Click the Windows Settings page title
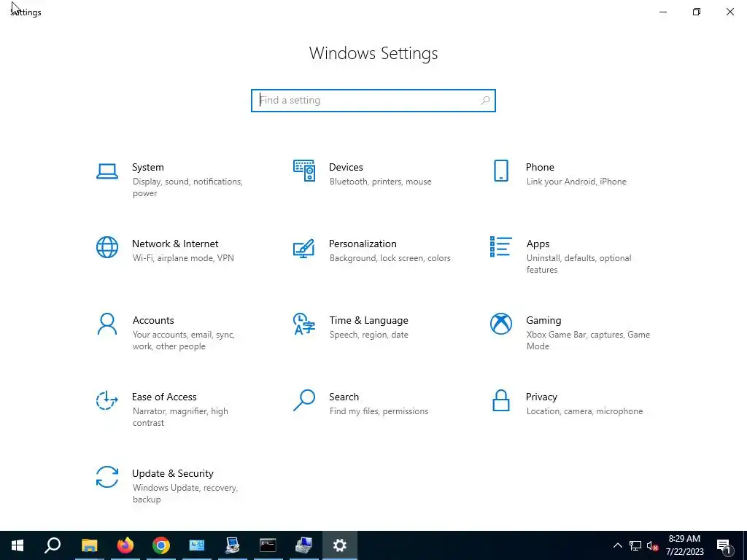The width and height of the screenshot is (747, 560). (373, 53)
